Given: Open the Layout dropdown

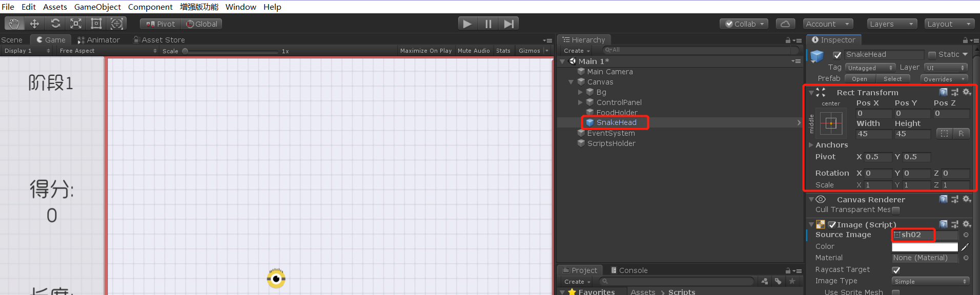Looking at the screenshot, I should pos(950,24).
